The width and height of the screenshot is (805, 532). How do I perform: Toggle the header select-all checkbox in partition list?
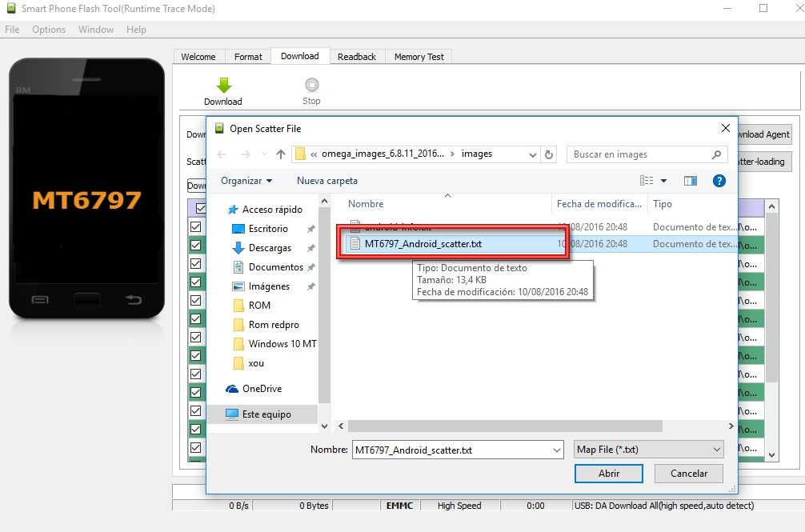tap(200, 208)
